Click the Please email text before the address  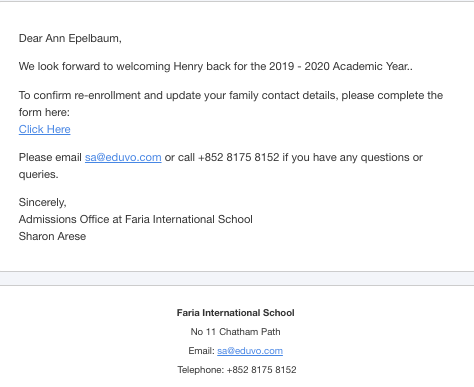click(x=50, y=157)
